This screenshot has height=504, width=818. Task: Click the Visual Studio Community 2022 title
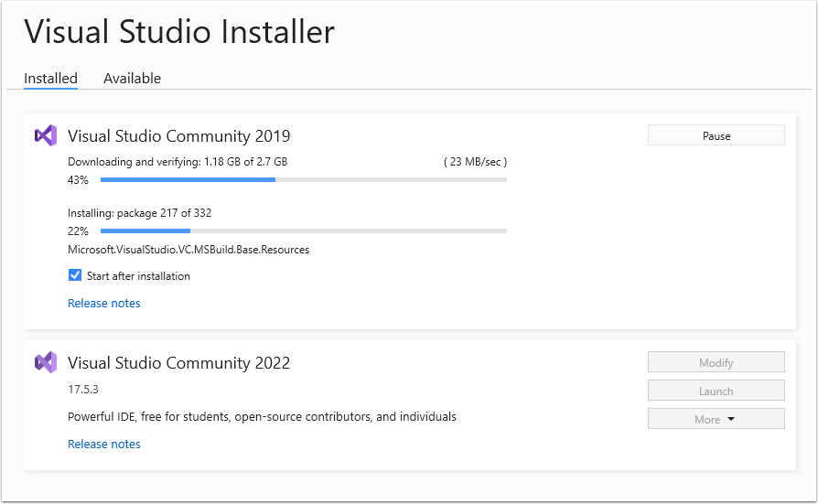coord(179,362)
